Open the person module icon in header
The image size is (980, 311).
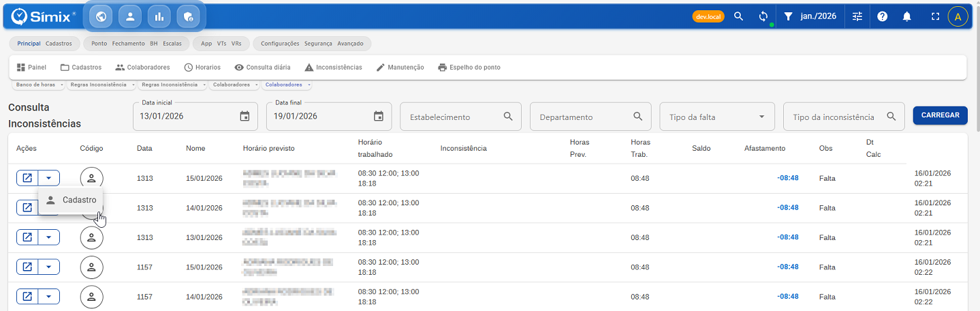click(129, 16)
